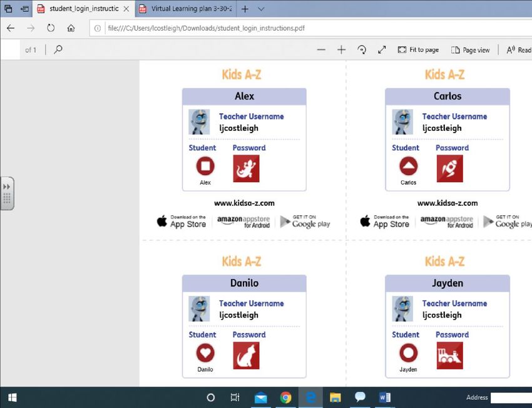Click Carlos's red triangle student icon
The image size is (532, 408).
409,166
